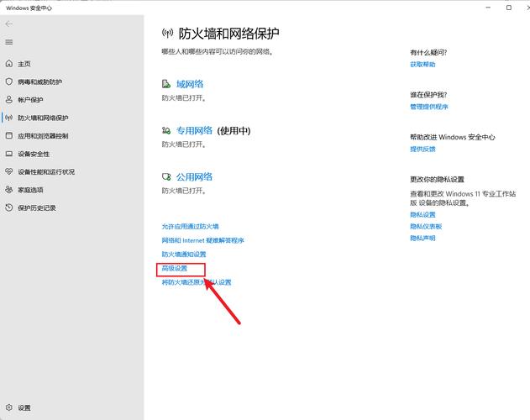
Task: Click the laptop icon for 设备安全性
Action: (x=9, y=154)
